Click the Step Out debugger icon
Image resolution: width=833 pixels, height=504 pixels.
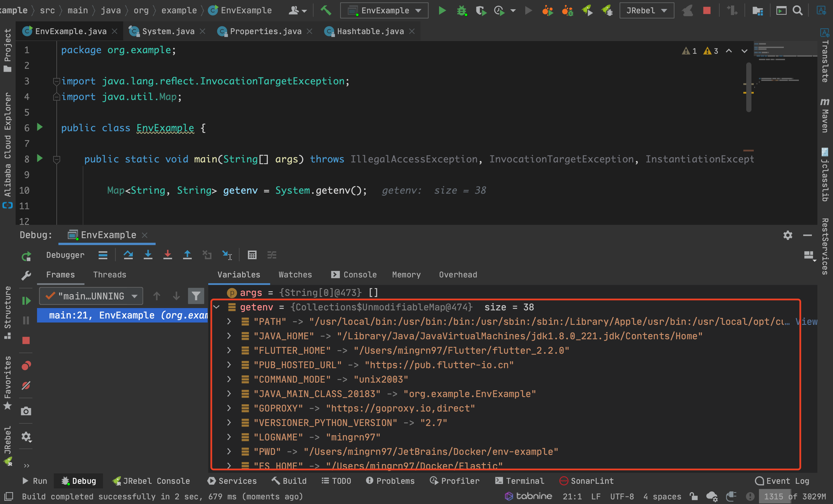[187, 255]
